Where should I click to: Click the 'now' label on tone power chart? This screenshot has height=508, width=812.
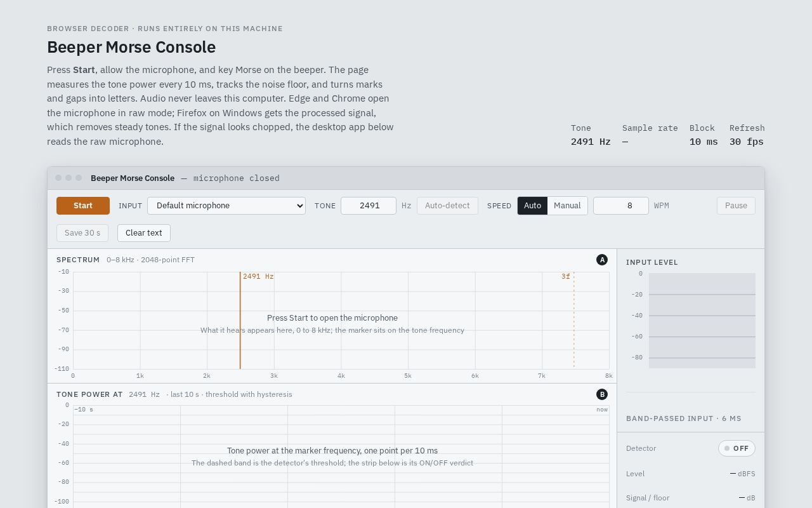tap(602, 410)
